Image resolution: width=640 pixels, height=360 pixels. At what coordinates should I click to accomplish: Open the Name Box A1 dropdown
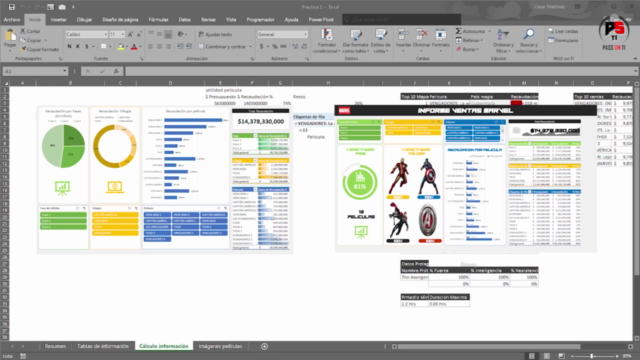click(x=64, y=71)
